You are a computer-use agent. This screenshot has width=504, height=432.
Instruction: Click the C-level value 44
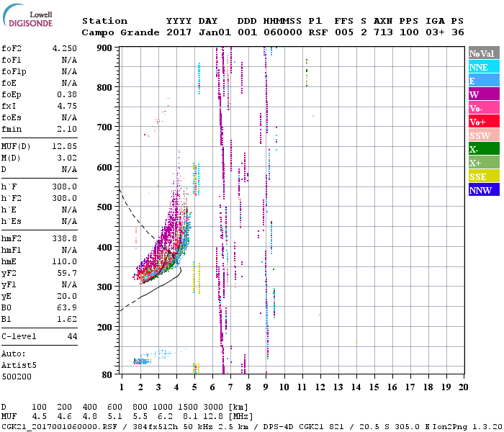72,336
